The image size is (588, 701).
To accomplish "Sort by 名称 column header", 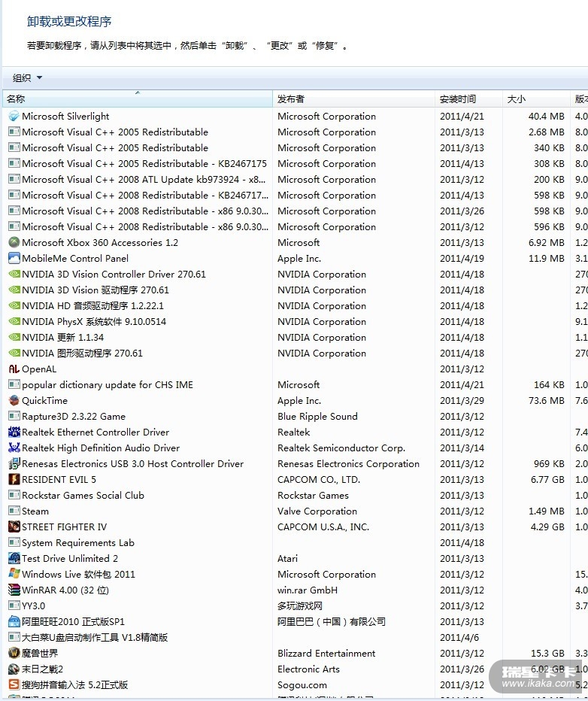I will pos(138,99).
